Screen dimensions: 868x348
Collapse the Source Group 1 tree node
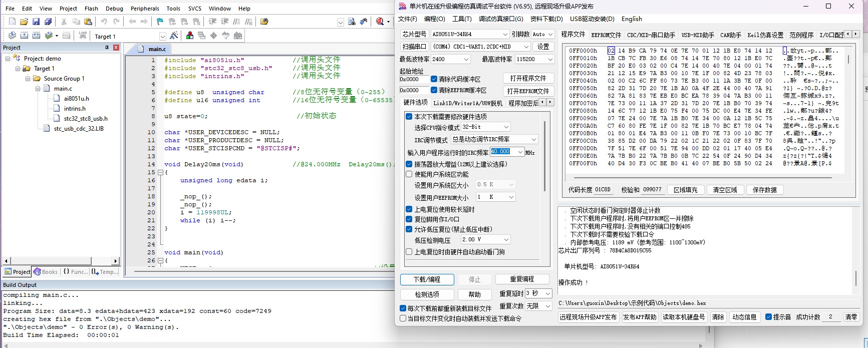click(x=28, y=79)
